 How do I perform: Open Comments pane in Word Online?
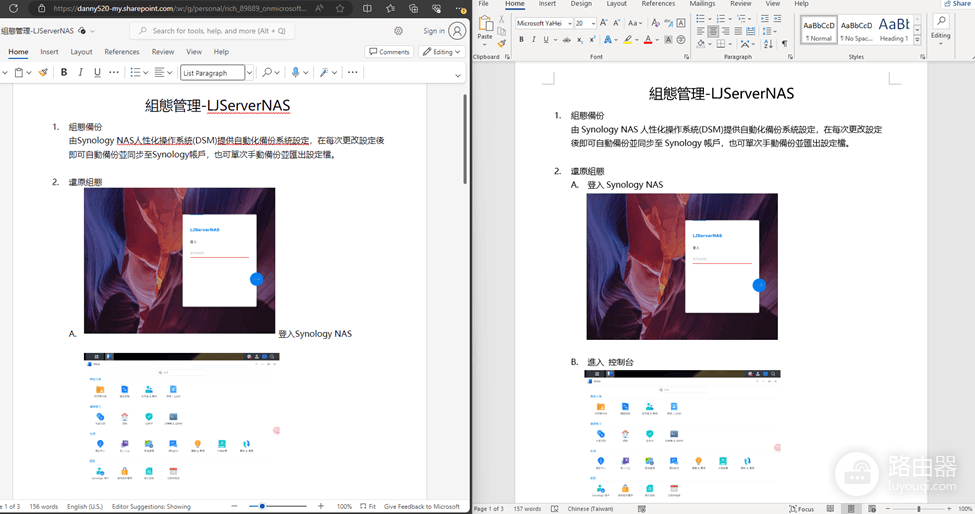coord(389,52)
